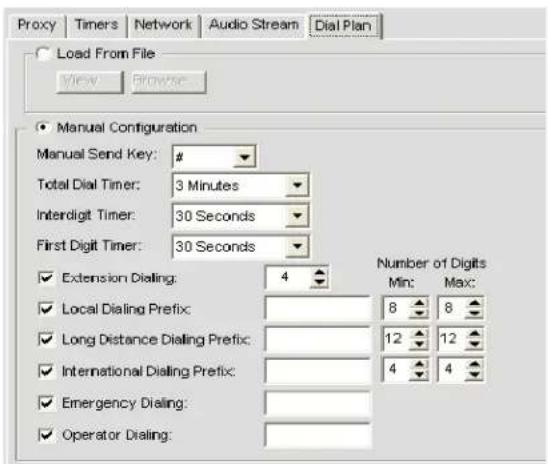Click the First Digit Timer '30 Seconds' value
548x464 pixels.
click(215, 247)
